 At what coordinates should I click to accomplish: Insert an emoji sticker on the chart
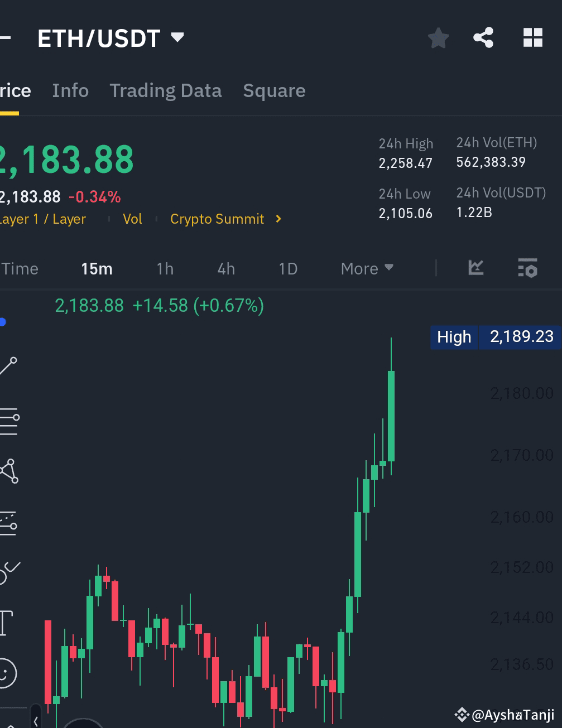point(8,672)
